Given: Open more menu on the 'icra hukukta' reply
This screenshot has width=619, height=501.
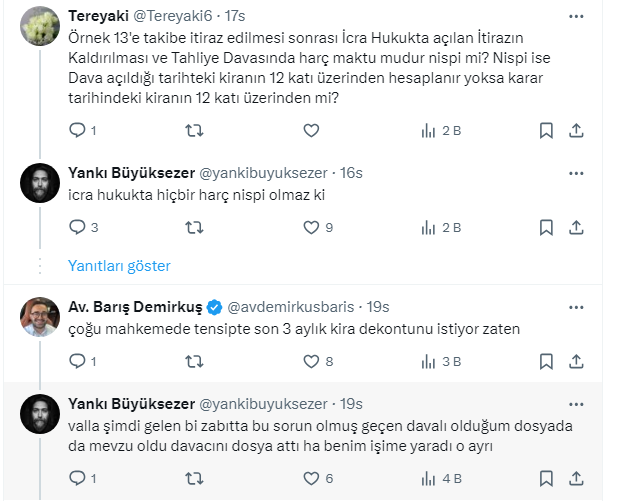Looking at the screenshot, I should click(x=577, y=171).
